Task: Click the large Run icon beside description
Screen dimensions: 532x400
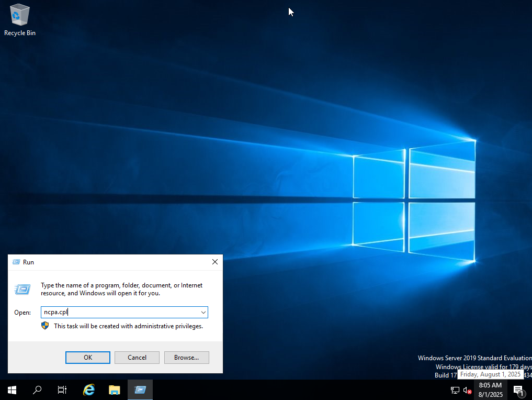Action: coord(22,289)
